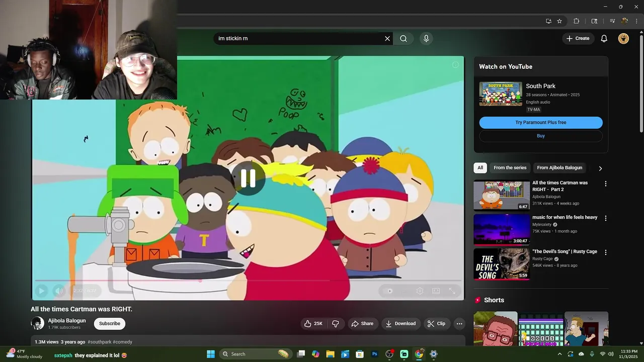This screenshot has height=362, width=644.
Task: Click the Windows taskbar Search box
Action: (256, 354)
